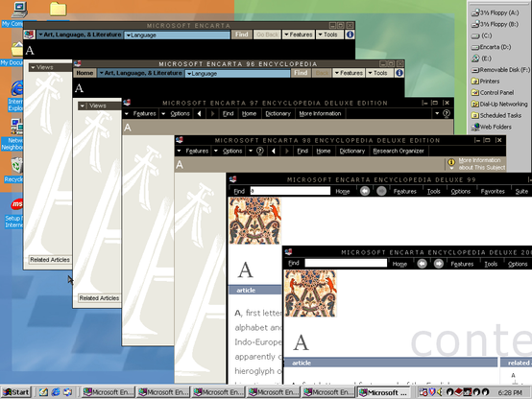The width and height of the screenshot is (532, 399).
Task: Click Show Desktop quick launch icon
Action: pyautogui.click(x=43, y=392)
